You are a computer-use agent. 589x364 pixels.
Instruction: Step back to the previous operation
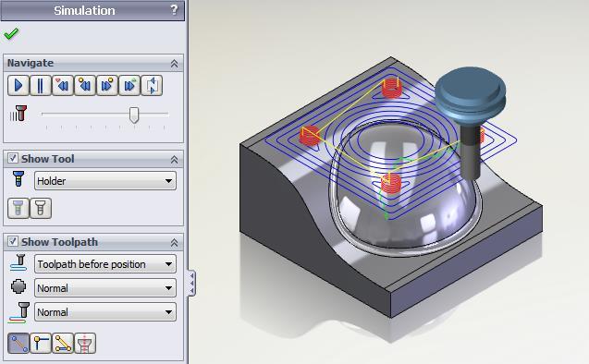pyautogui.click(x=85, y=86)
